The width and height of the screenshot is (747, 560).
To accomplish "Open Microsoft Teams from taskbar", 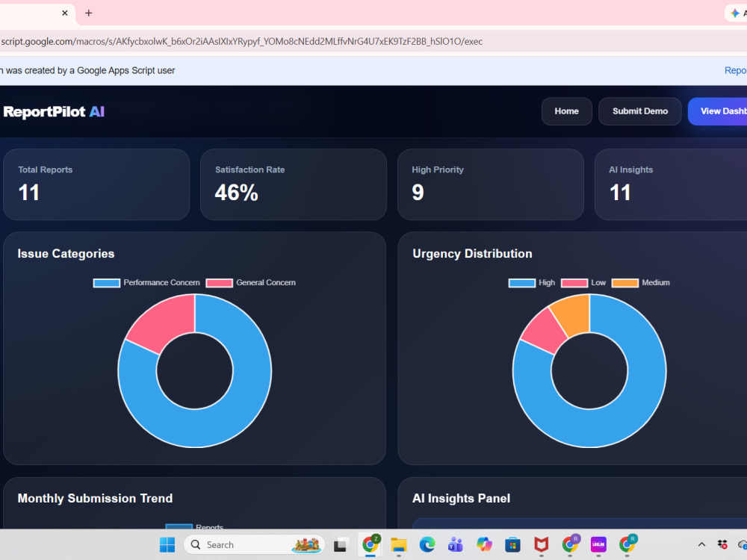I will click(x=456, y=544).
